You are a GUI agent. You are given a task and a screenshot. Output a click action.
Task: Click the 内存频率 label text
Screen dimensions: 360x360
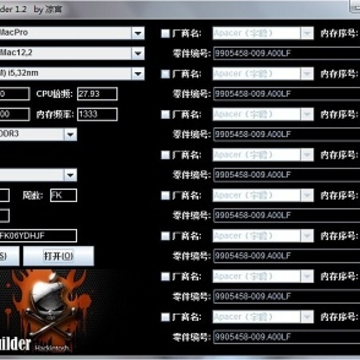pos(54,115)
